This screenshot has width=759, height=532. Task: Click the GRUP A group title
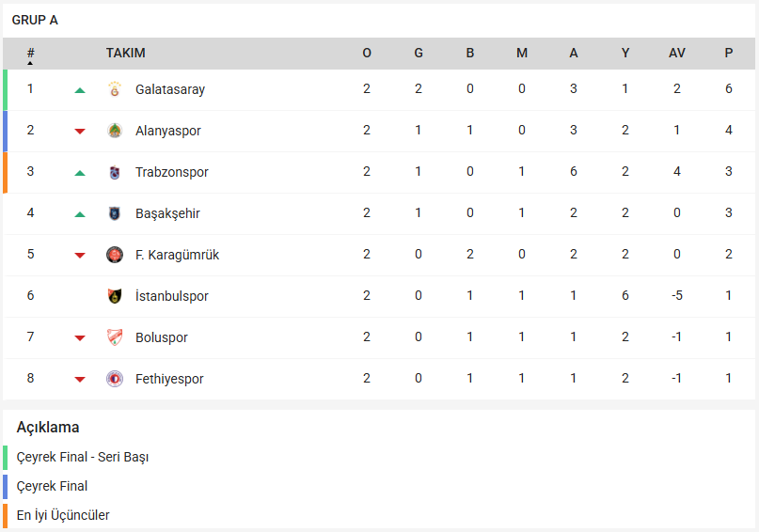(x=35, y=20)
